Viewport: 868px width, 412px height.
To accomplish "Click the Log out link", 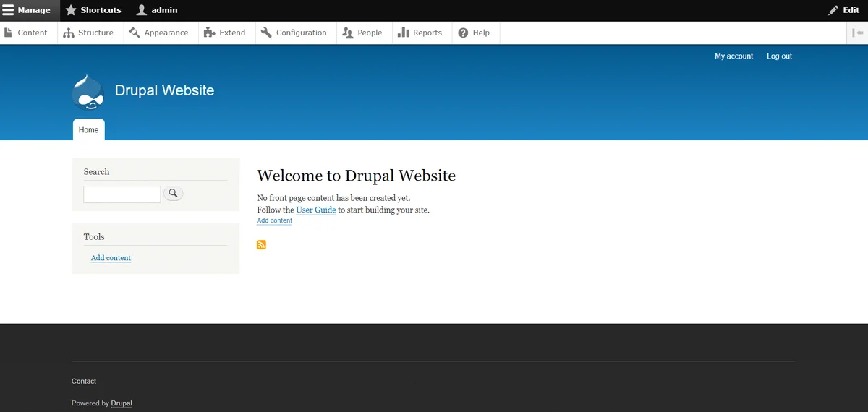I will pyautogui.click(x=779, y=56).
